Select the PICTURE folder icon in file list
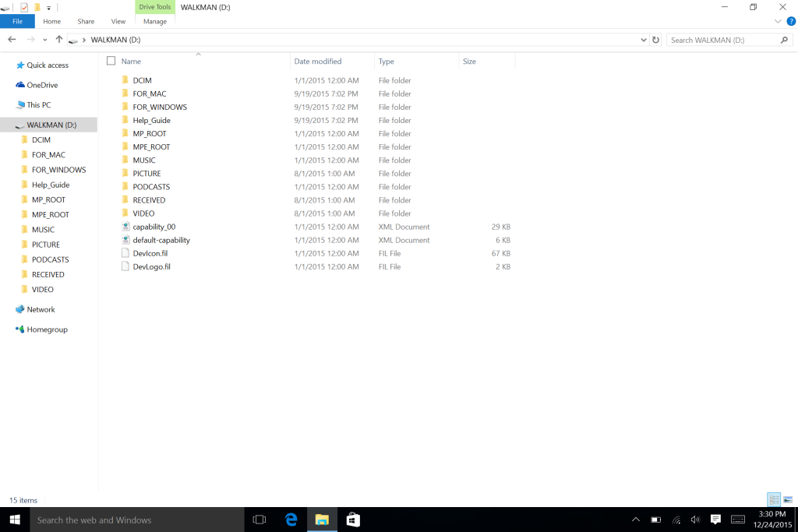This screenshot has width=798, height=532. click(125, 173)
